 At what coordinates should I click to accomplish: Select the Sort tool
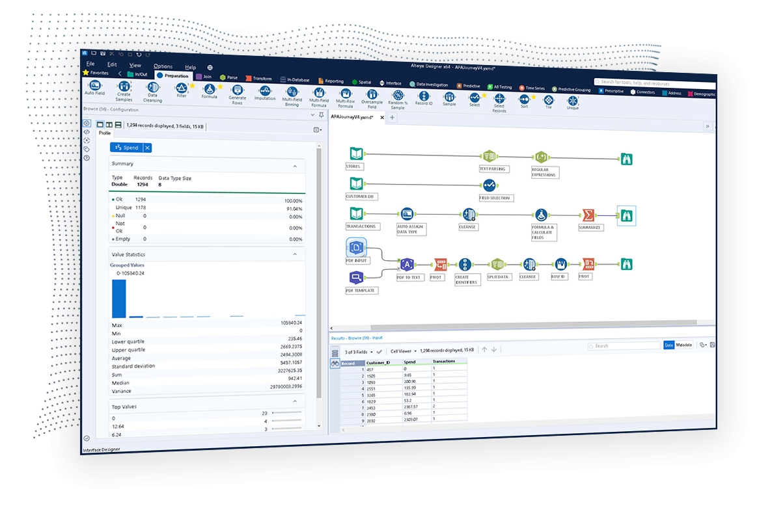coord(524,101)
